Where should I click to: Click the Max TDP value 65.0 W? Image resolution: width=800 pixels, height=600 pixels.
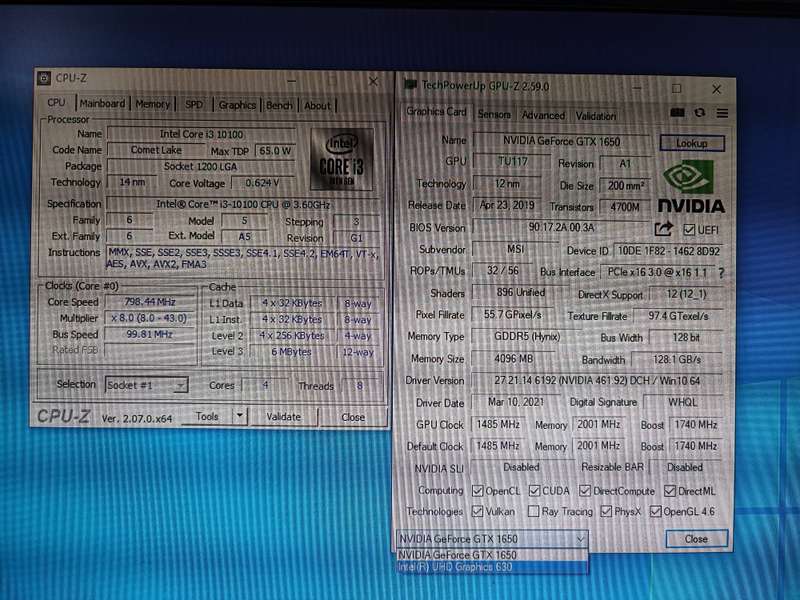pyautogui.click(x=275, y=151)
